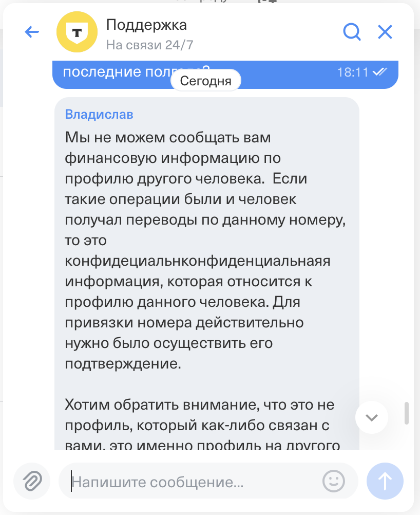The height and width of the screenshot is (515, 420).
Task: Click the double checkmark read receipt
Action: (x=380, y=72)
